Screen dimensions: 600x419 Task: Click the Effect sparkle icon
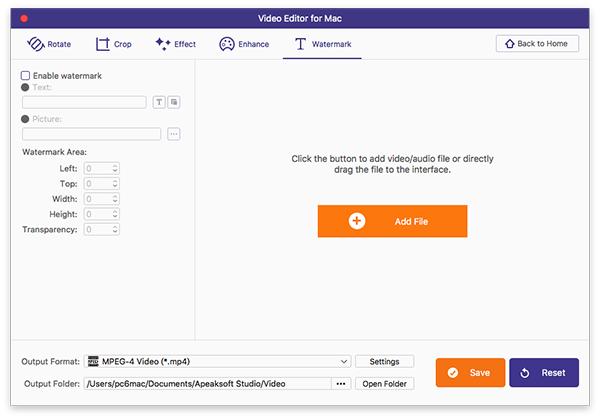click(163, 44)
